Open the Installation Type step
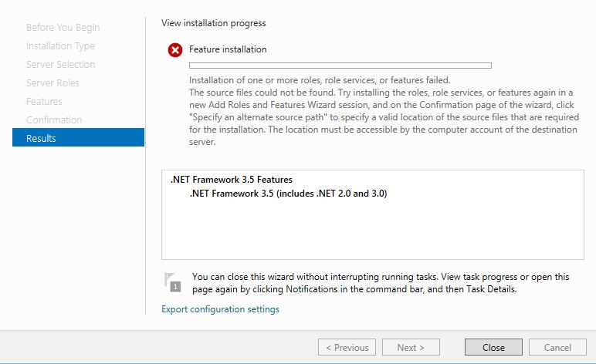Image resolution: width=596 pixels, height=364 pixels. (60, 46)
